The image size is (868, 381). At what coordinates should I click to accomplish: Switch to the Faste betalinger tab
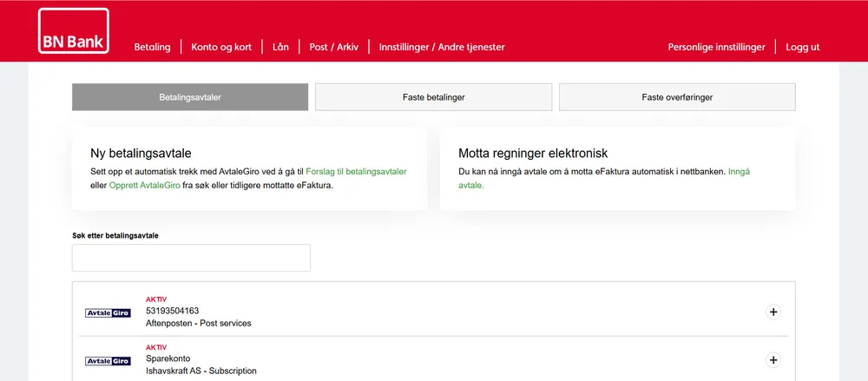click(x=433, y=97)
